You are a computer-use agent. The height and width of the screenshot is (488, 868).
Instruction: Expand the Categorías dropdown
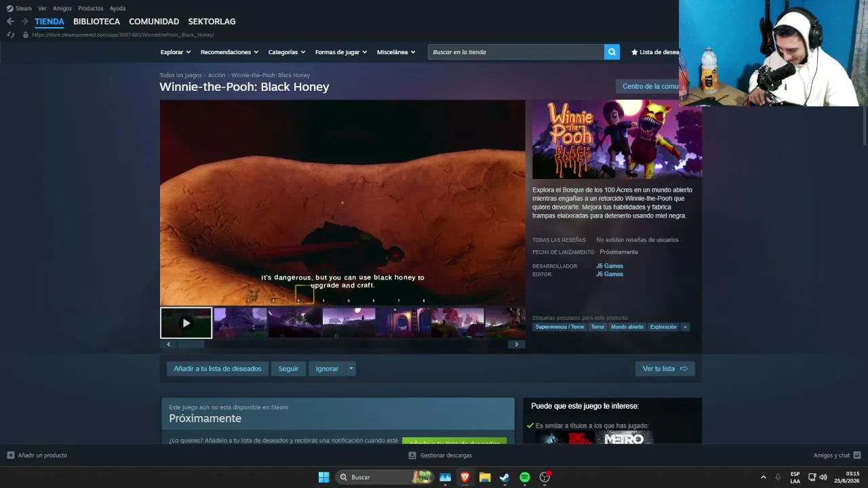pos(287,52)
